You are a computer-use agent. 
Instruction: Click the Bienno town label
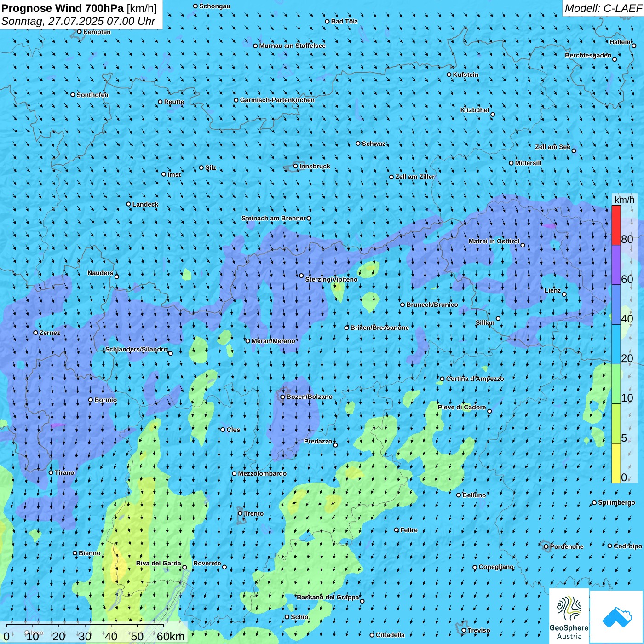(89, 553)
